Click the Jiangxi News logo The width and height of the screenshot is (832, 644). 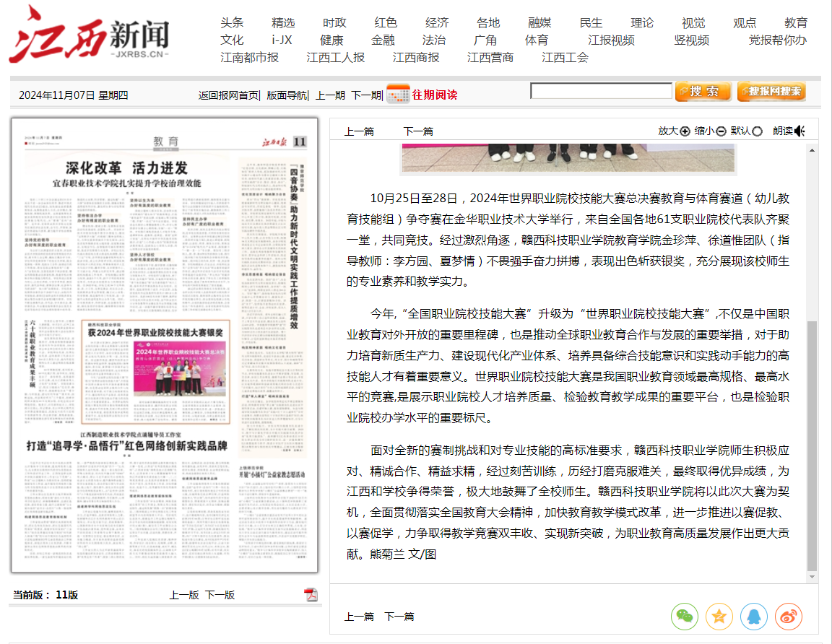(x=90, y=35)
